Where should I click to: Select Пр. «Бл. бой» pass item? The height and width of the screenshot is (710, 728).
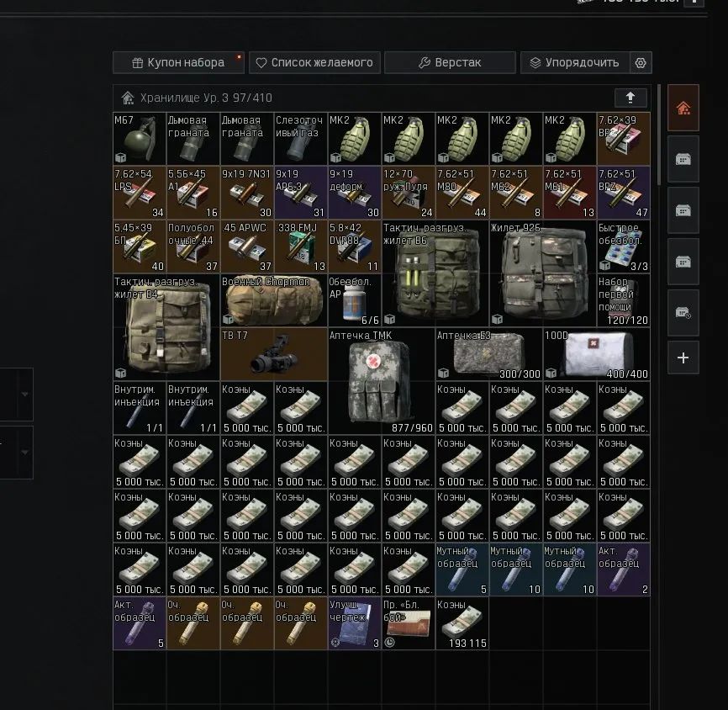(408, 623)
